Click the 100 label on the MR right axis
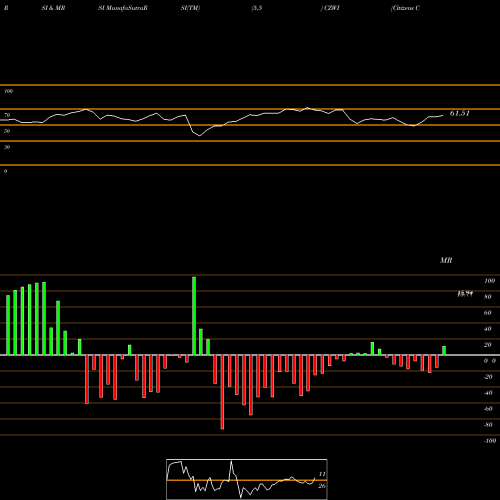Image resolution: width=500 pixels, height=500 pixels. pyautogui.click(x=489, y=281)
